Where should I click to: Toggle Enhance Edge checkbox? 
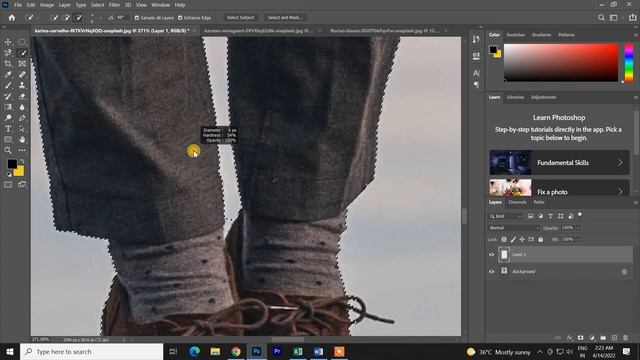180,18
